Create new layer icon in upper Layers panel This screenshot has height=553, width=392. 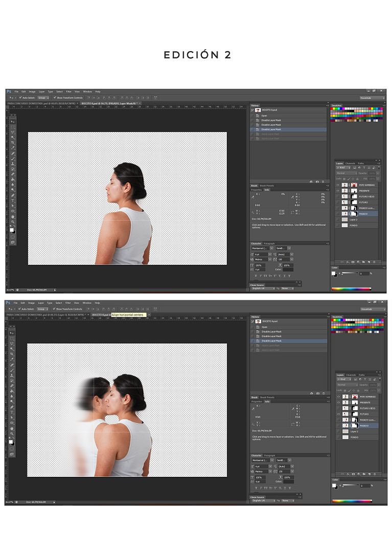pos(368,262)
